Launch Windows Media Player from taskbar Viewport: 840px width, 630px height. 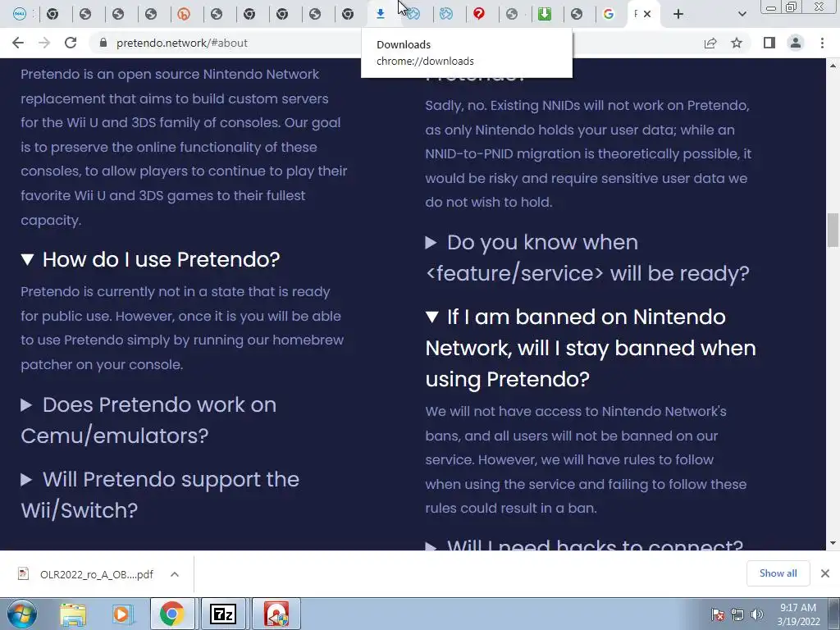(122, 614)
